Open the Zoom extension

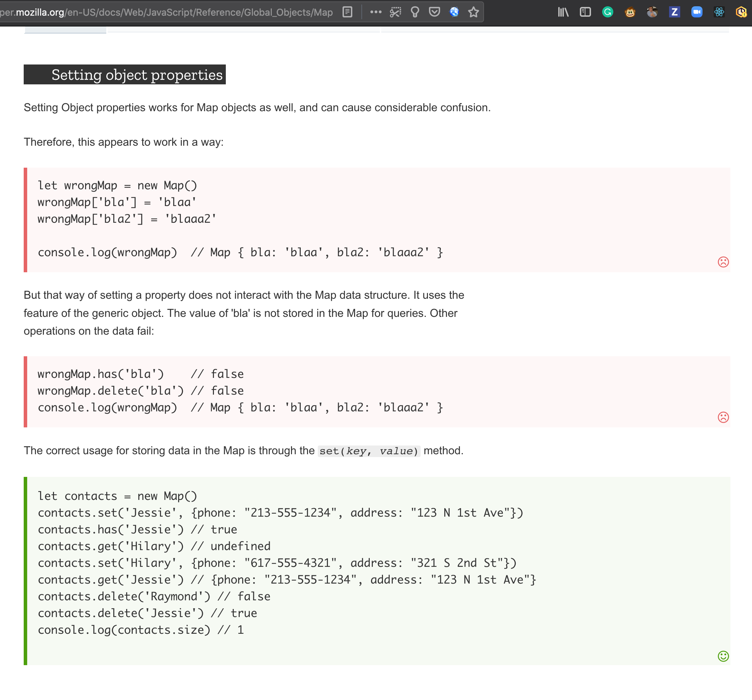[697, 12]
